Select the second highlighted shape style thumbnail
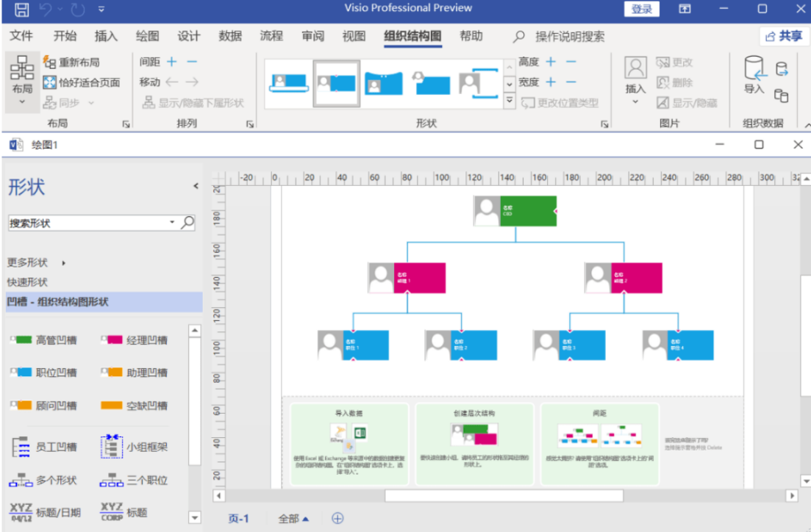Image resolution: width=811 pixels, height=532 pixels. [336, 83]
